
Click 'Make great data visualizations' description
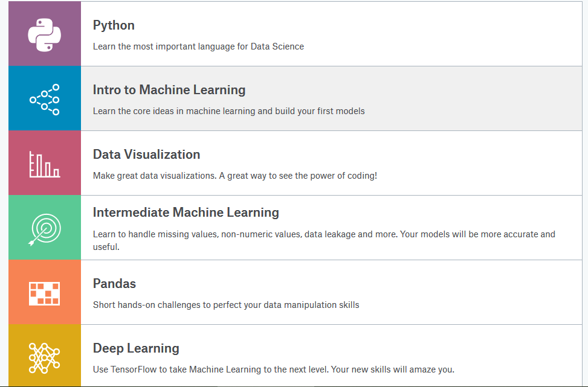234,176
